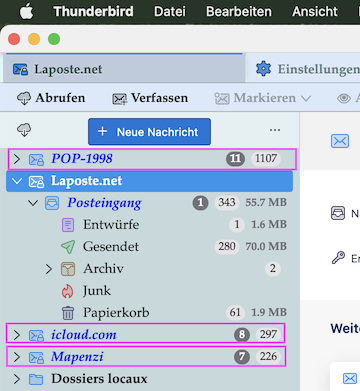360x391 pixels.
Task: Open the Einstellungen gear tab
Action: tap(303, 69)
